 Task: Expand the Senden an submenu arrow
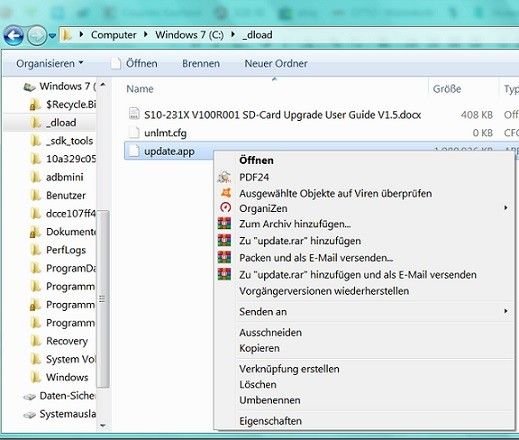pyautogui.click(x=506, y=311)
